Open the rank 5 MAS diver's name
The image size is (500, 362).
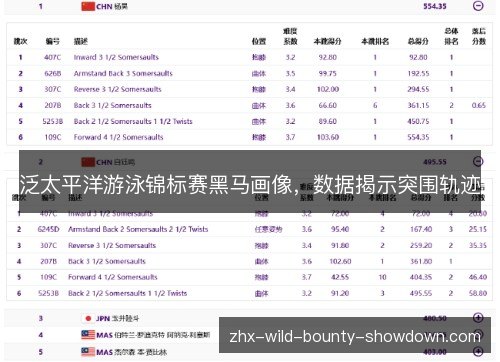pyautogui.click(x=140, y=352)
